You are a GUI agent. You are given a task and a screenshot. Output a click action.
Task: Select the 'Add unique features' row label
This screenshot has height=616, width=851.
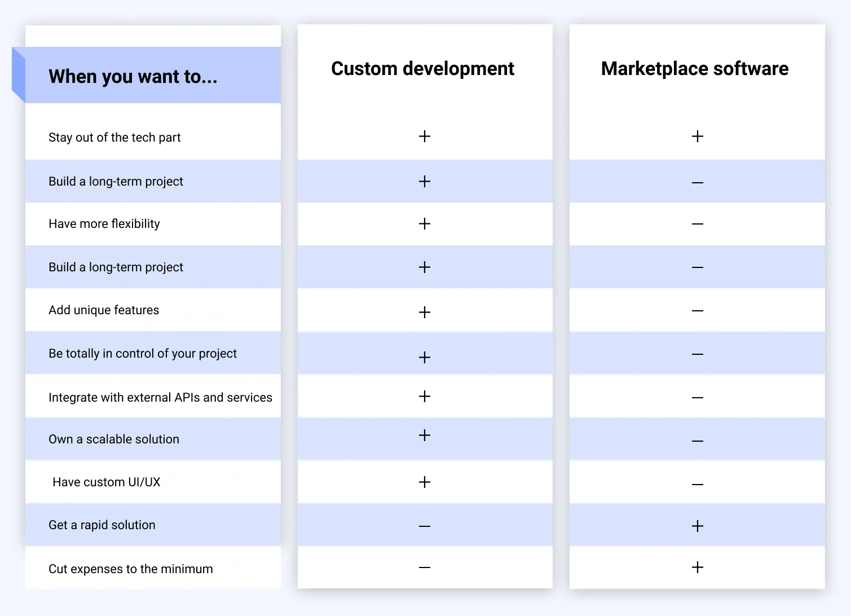coord(104,310)
